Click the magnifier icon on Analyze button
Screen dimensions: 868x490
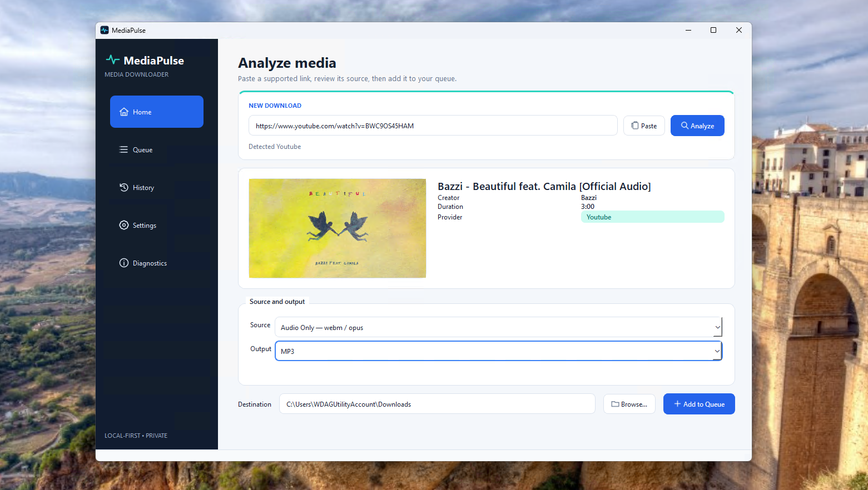click(x=685, y=126)
